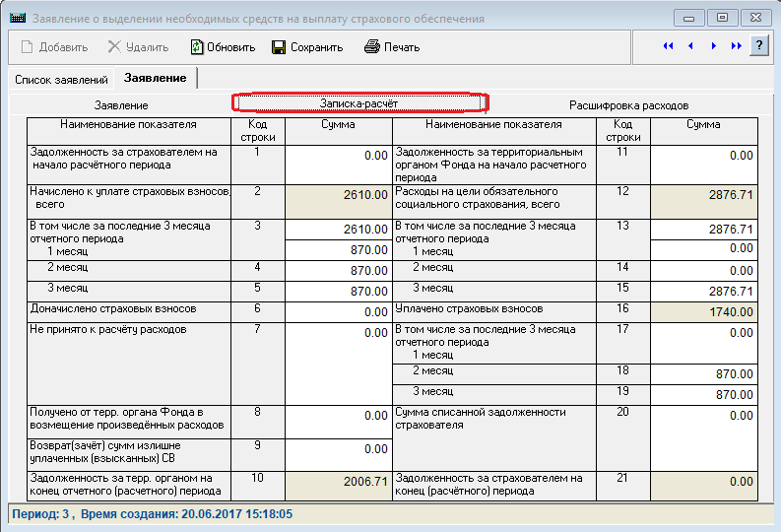
Task: Go to next record arrow
Action: (x=714, y=46)
